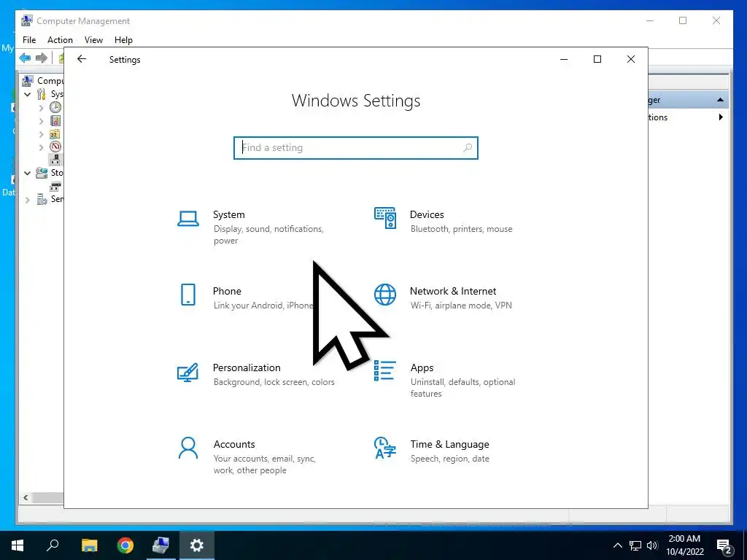747x560 pixels.
Task: Click 'Link your Android, iPhone' text
Action: click(263, 306)
